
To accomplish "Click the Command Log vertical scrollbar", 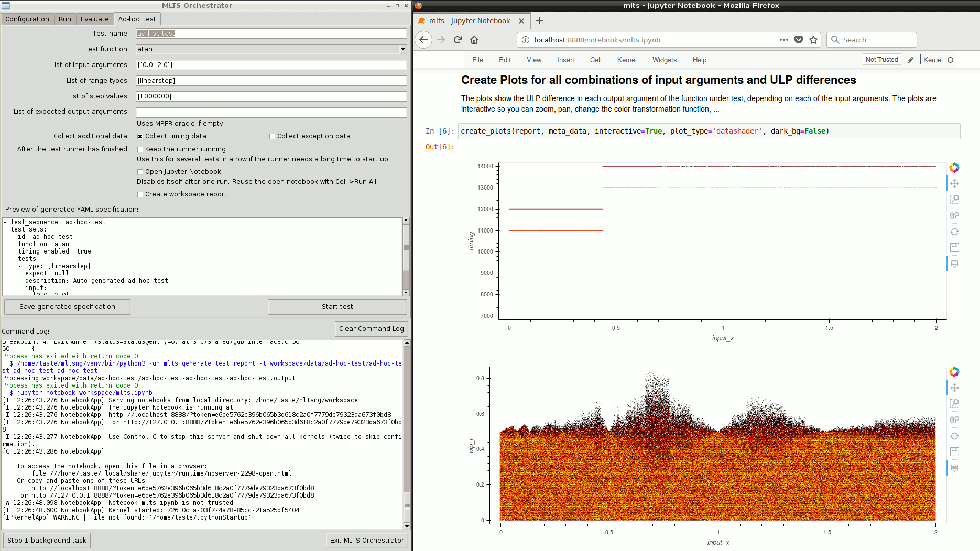I will [x=407, y=435].
